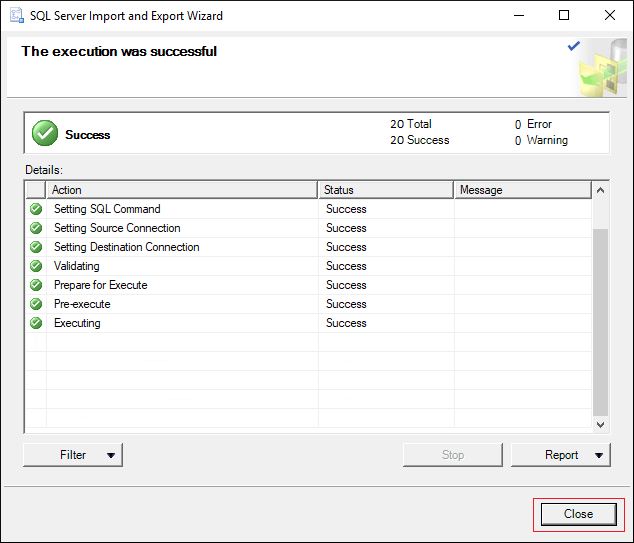Select the 'Pre-execute' row text

(82, 304)
